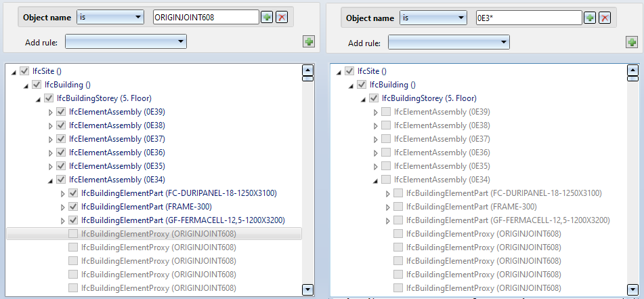This screenshot has height=299, width=644.
Task: Click right tree scrollbar down arrow
Action: point(633,290)
